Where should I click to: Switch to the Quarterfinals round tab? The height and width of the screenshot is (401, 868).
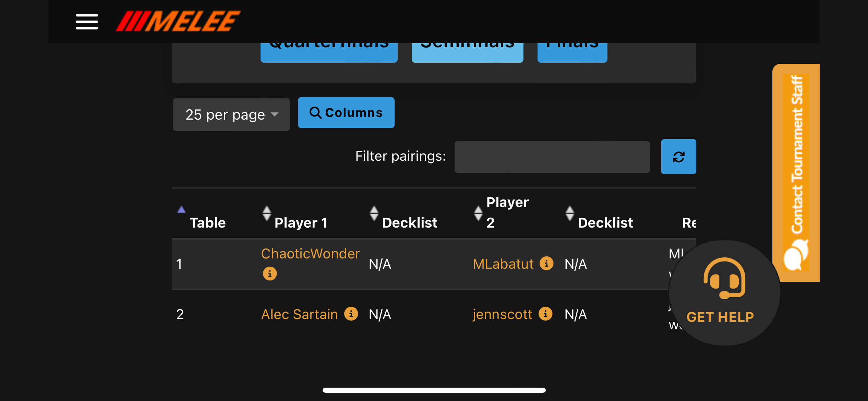click(x=329, y=51)
